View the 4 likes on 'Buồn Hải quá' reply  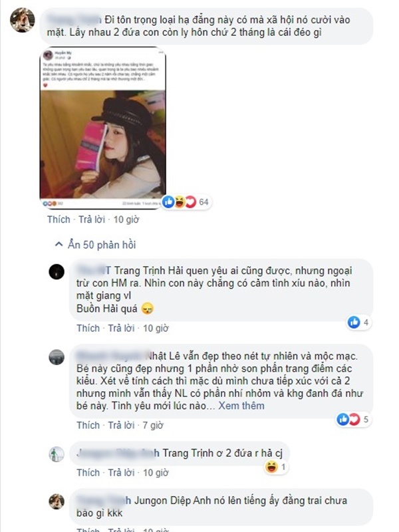click(358, 322)
